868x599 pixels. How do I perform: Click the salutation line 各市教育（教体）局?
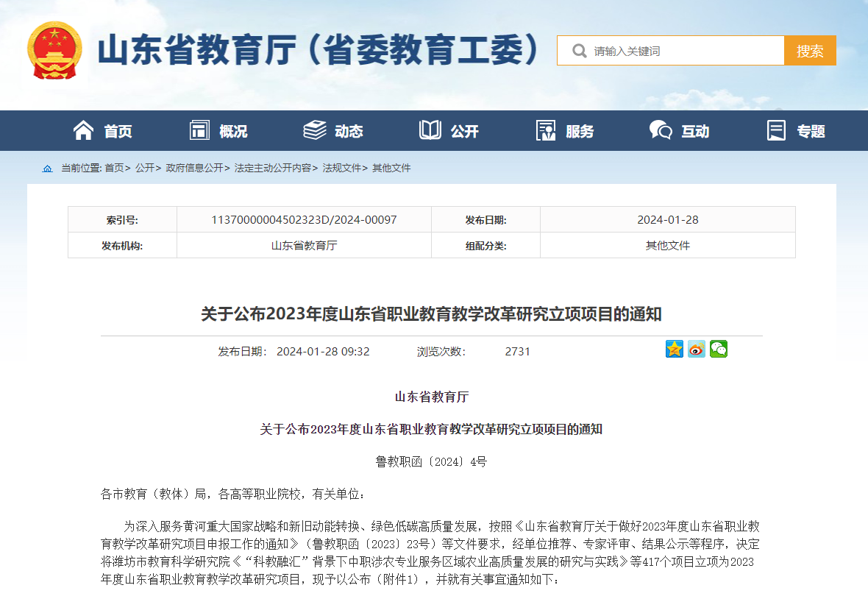coord(233,494)
